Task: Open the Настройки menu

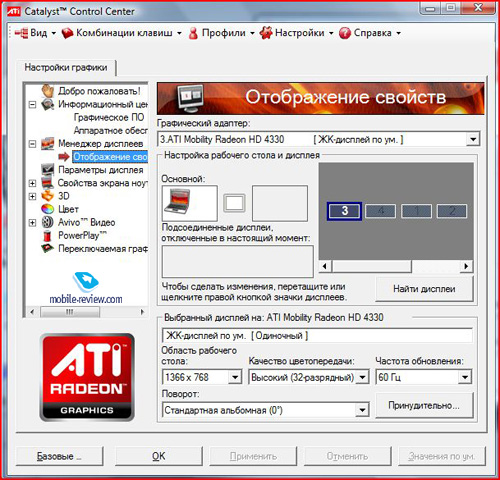Action: point(300,33)
